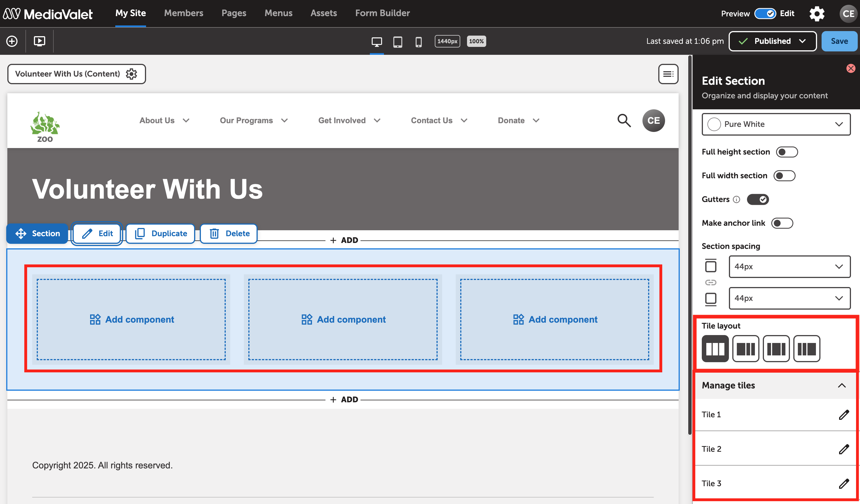Screen dimensions: 860x504
Task: Click the CE profile circle in site header
Action: click(x=653, y=120)
